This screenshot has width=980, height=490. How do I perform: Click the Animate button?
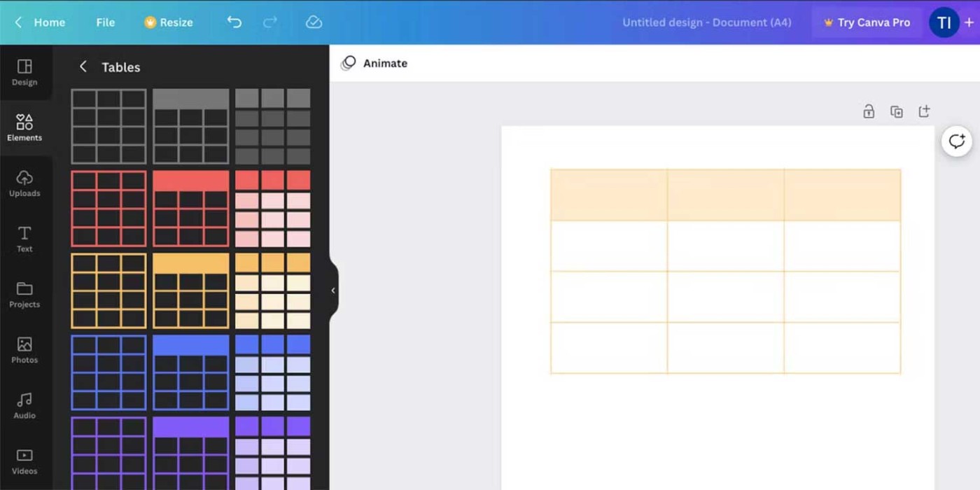pos(374,63)
